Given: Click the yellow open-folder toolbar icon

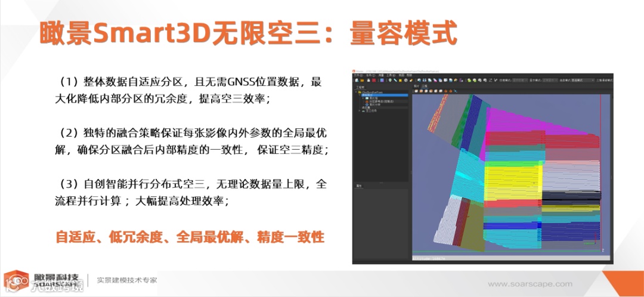Looking at the screenshot, I should 363,81.
